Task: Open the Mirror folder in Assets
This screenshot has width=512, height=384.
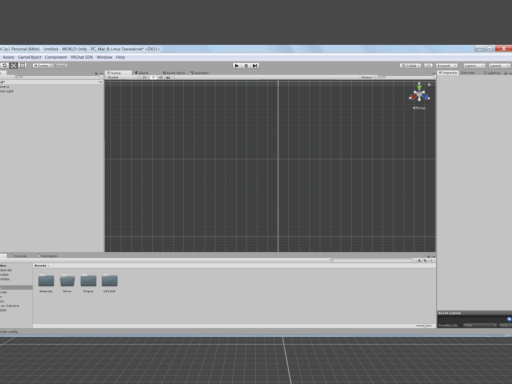Action: click(67, 283)
